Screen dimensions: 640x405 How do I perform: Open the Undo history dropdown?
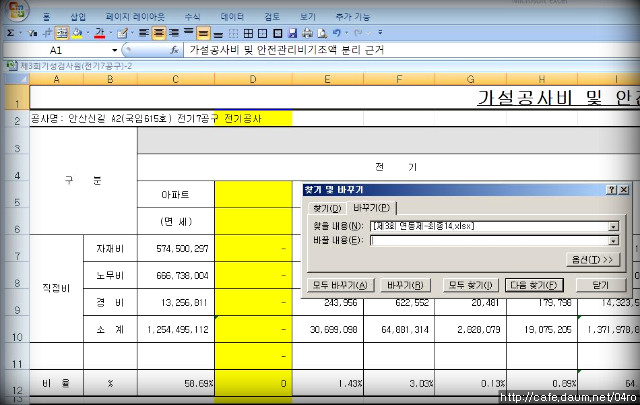point(347,33)
